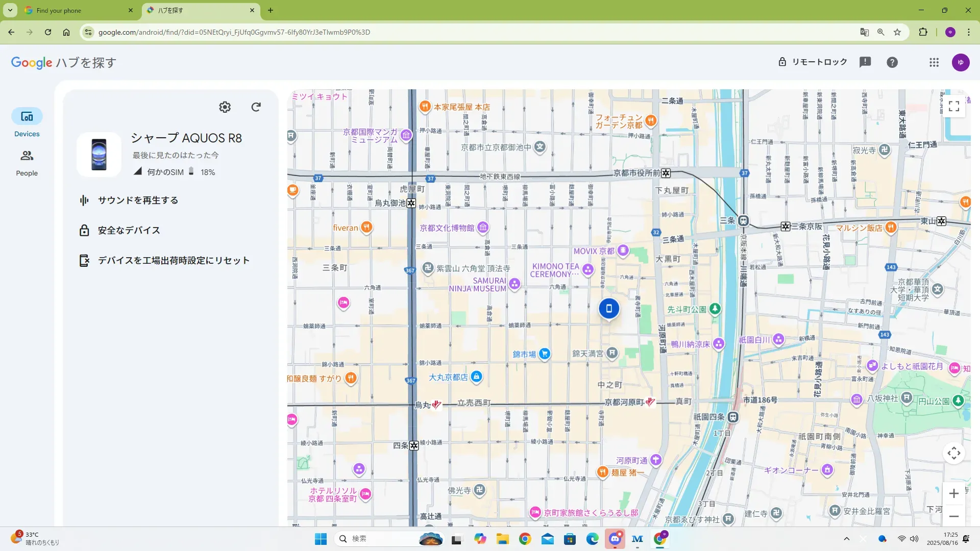
Task: Open the Google account avatar menu
Action: click(960, 62)
